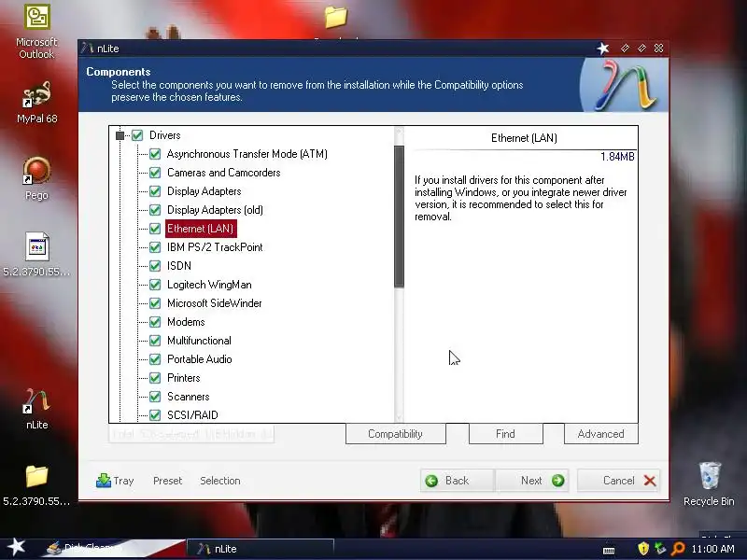Viewport: 747px width, 560px height.
Task: Open Microsoft Outlook desktop icon
Action: click(36, 32)
